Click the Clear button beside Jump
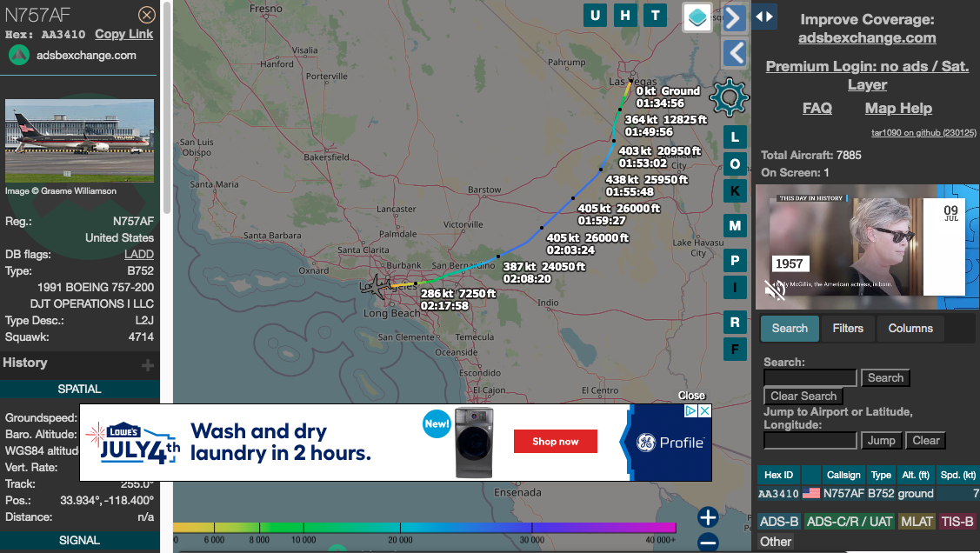The height and width of the screenshot is (553, 980). [x=925, y=441]
